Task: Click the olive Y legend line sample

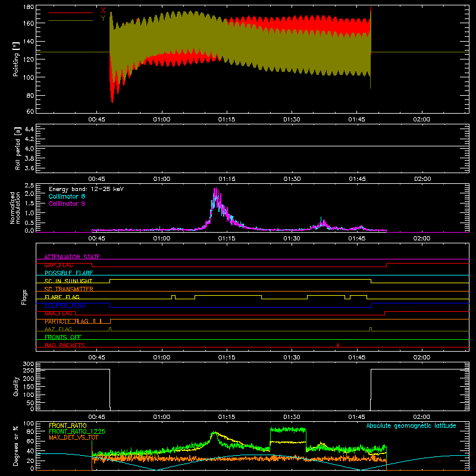Action: [71, 20]
